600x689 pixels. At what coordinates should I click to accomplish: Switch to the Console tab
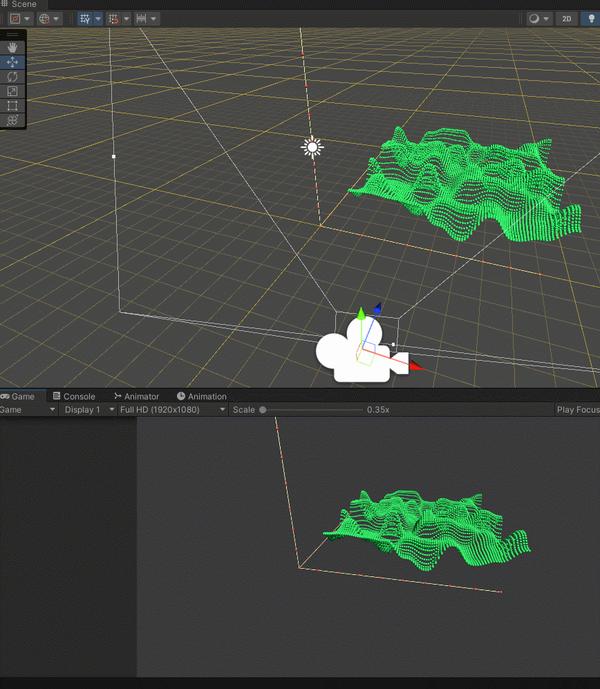click(74, 396)
